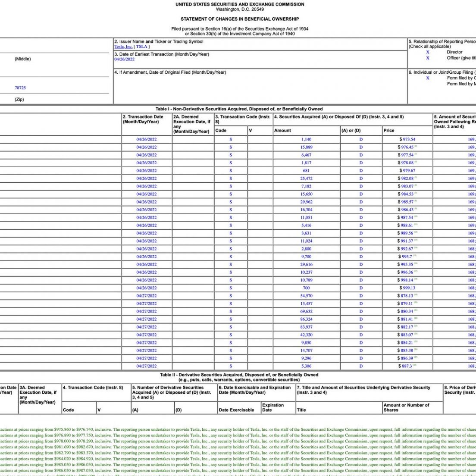Select the zip code 78725
The height and width of the screenshot is (476, 476).
(20, 88)
